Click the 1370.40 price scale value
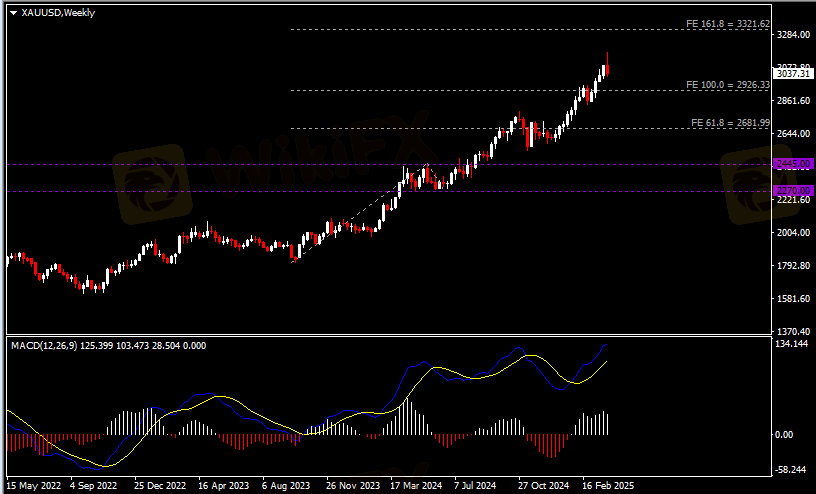Image resolution: width=816 pixels, height=494 pixels. [793, 332]
